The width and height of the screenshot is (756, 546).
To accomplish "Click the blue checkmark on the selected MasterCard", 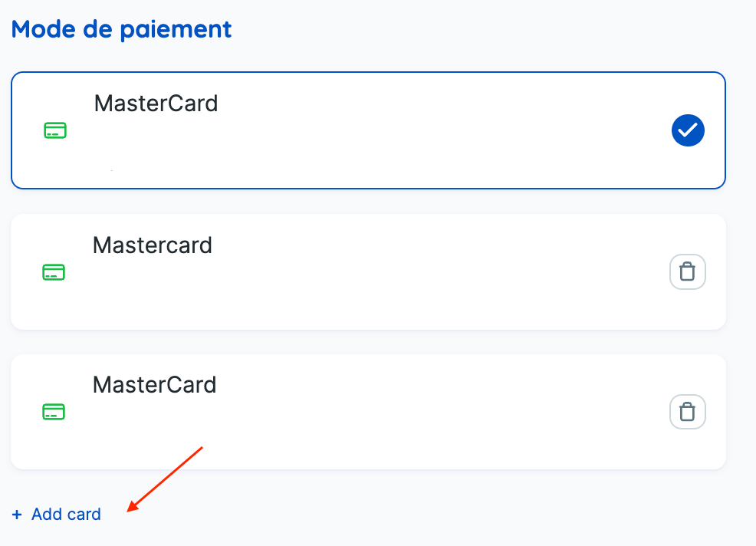I will pyautogui.click(x=688, y=130).
